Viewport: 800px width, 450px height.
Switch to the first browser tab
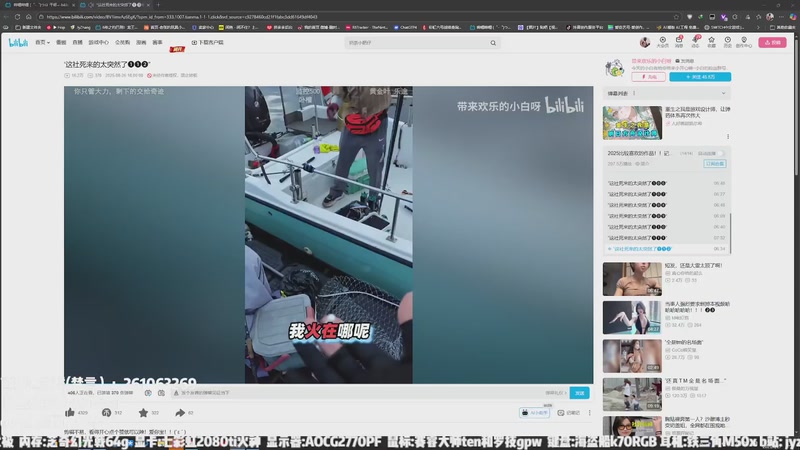coord(40,5)
